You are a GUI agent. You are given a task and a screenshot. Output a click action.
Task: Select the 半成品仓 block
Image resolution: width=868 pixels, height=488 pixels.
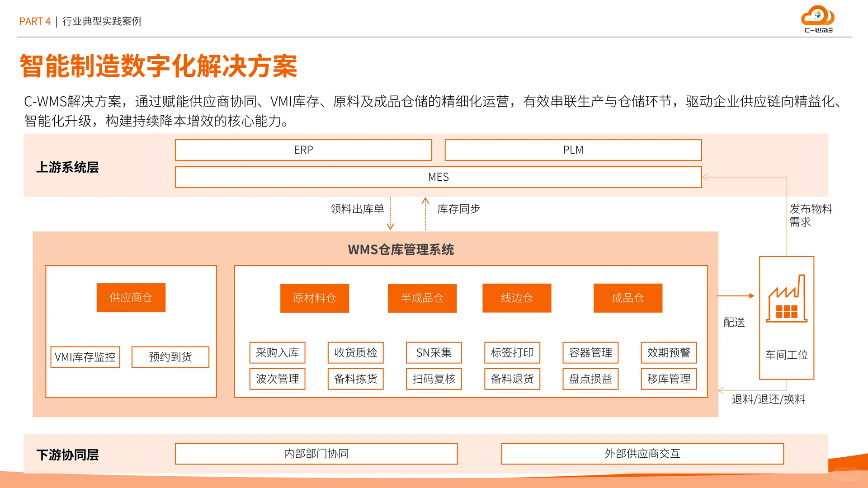click(x=422, y=298)
